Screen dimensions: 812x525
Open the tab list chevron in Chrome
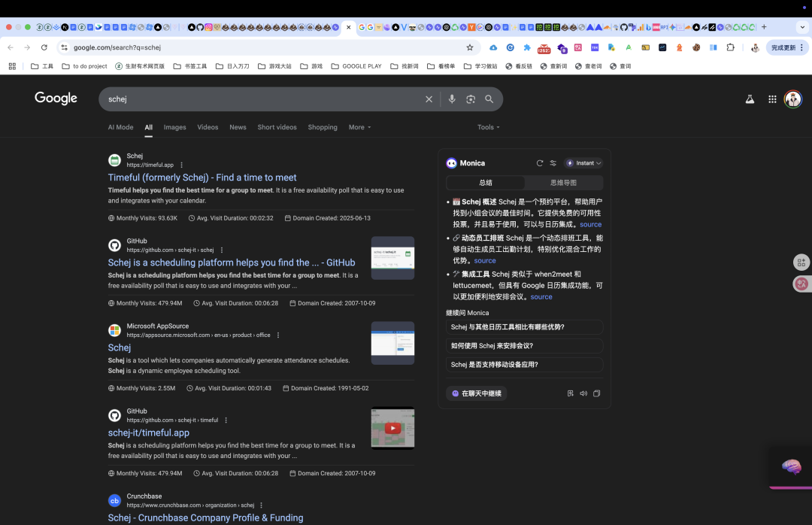coord(802,27)
